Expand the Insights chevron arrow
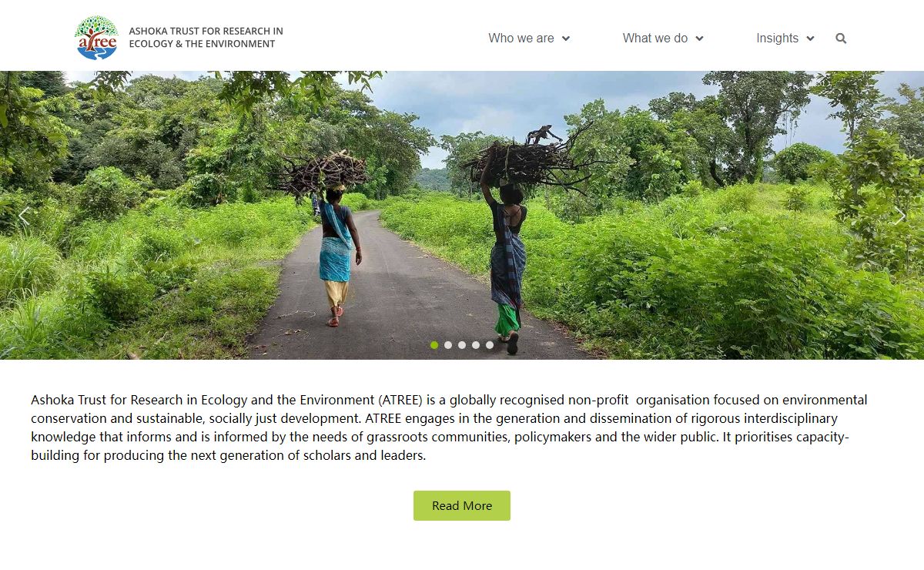The height and width of the screenshot is (570, 924). click(x=810, y=39)
